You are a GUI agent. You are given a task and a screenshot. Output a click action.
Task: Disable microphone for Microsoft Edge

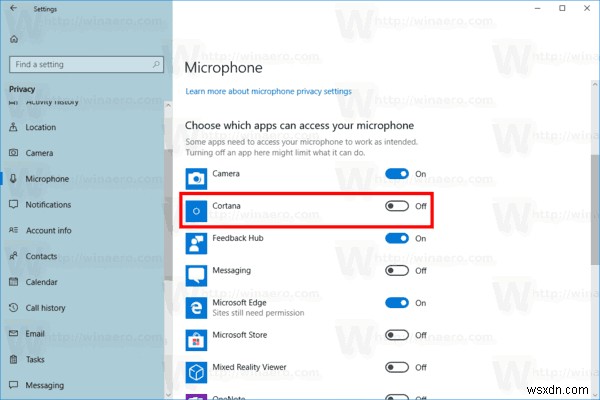397,302
